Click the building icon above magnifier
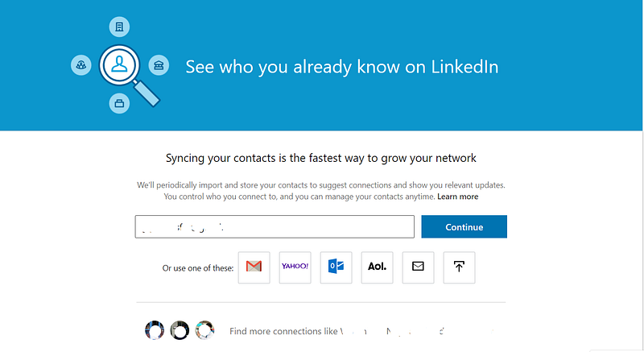 [119, 27]
